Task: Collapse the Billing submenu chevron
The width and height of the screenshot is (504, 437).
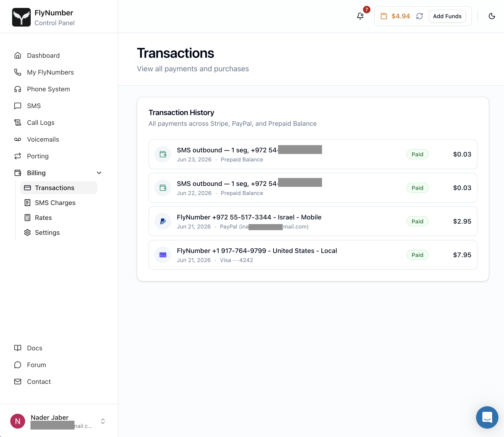Action: click(99, 173)
